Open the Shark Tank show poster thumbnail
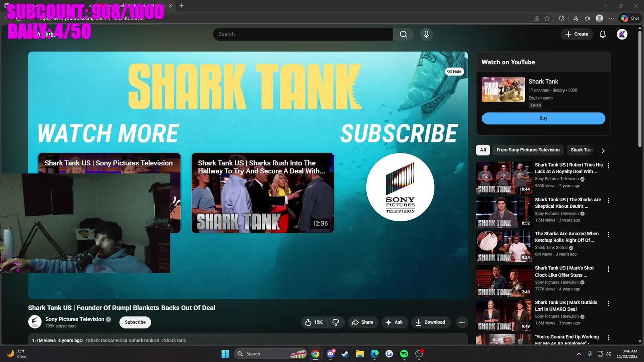The width and height of the screenshot is (644, 362). [503, 89]
